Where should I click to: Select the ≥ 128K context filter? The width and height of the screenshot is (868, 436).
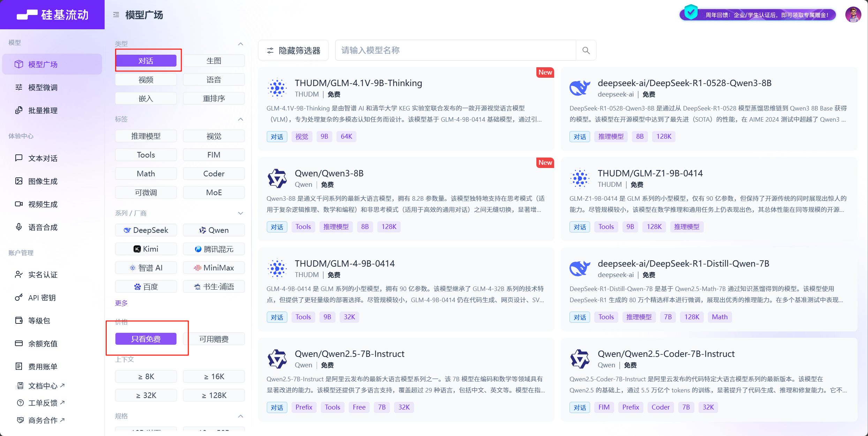click(x=214, y=395)
